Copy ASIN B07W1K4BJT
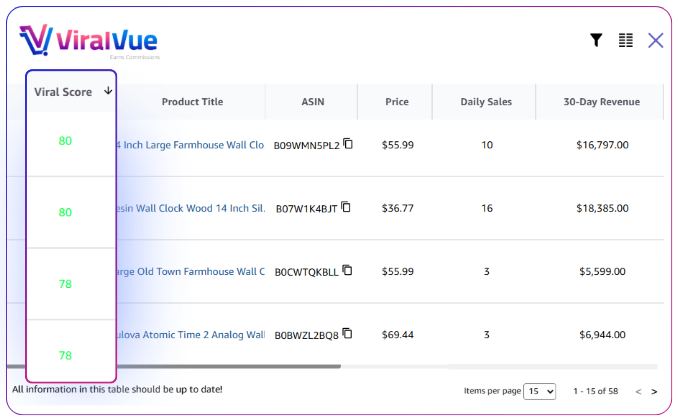The height and width of the screenshot is (417, 678). click(x=346, y=207)
